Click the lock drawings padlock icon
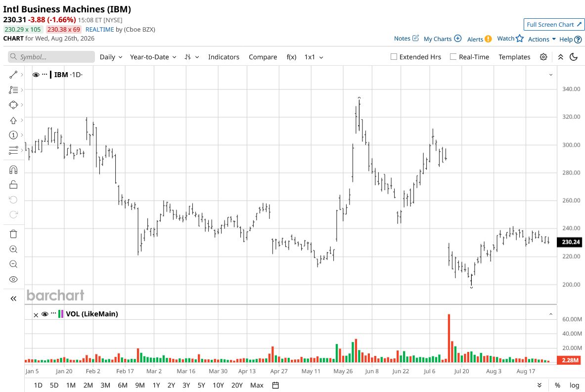585x392 pixels. point(13,184)
